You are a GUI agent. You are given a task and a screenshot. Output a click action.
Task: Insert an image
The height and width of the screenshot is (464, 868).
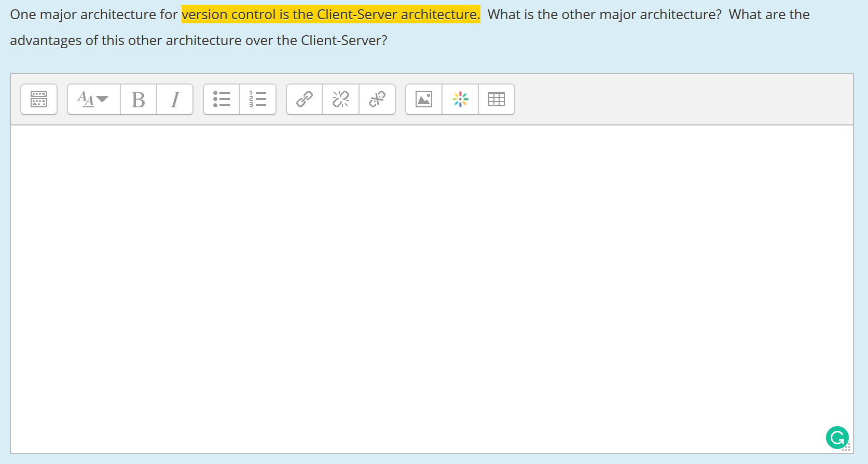coord(424,99)
